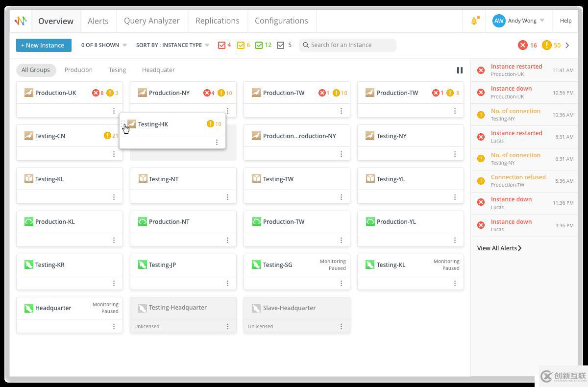Click the yellow warning icon on Testing-CN card
This screenshot has width=588, height=387.
coord(107,136)
